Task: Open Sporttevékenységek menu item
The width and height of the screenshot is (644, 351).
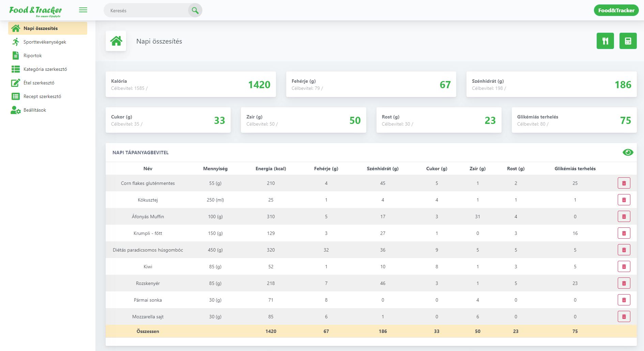Action: coord(48,42)
